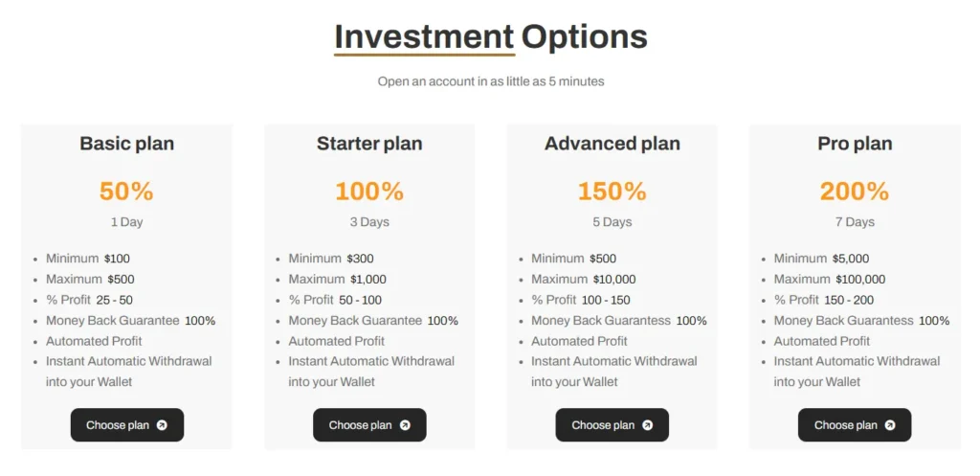Click the orange 200% profit figure
Screen dimensions: 980x476
coord(855,192)
